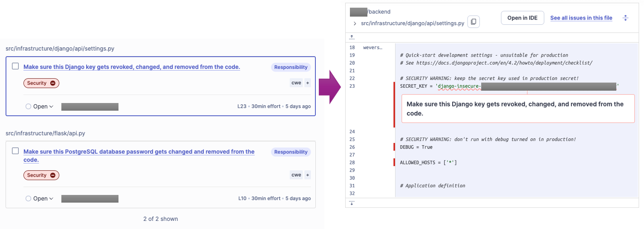Click the '# Application definition' comment line
This screenshot has height=229, width=644.
[x=433, y=186]
